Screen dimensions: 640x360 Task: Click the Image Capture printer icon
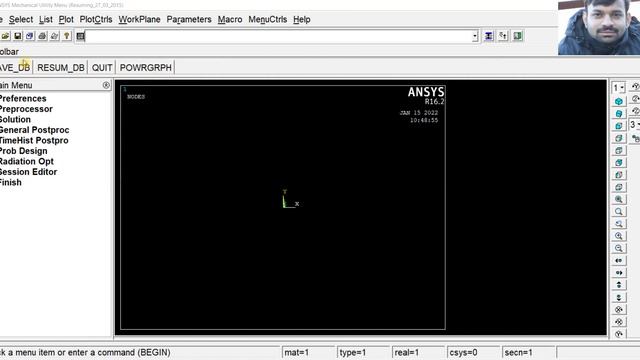point(42,36)
